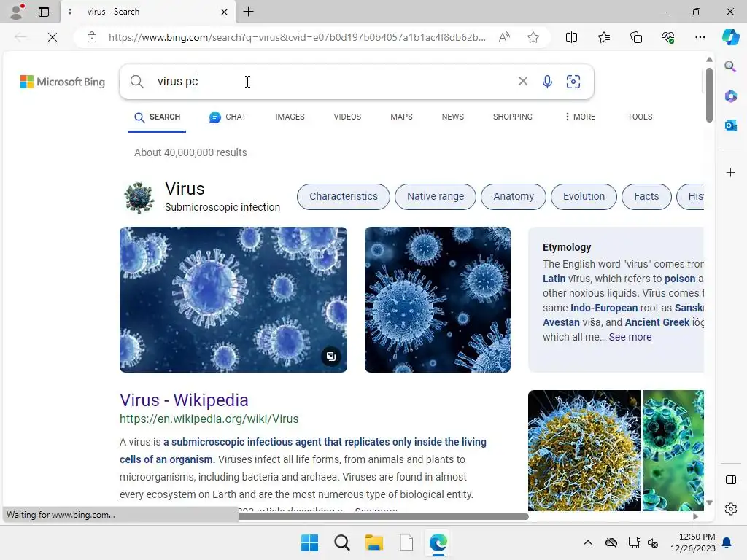
Task: Click the Bing search magnifier icon
Action: [136, 82]
